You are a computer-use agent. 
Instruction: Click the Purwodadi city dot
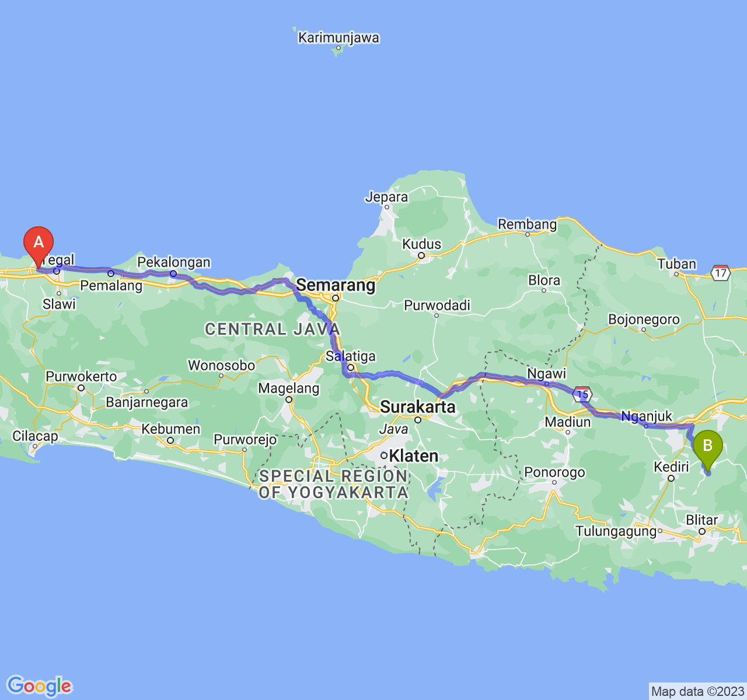pyautogui.click(x=437, y=316)
